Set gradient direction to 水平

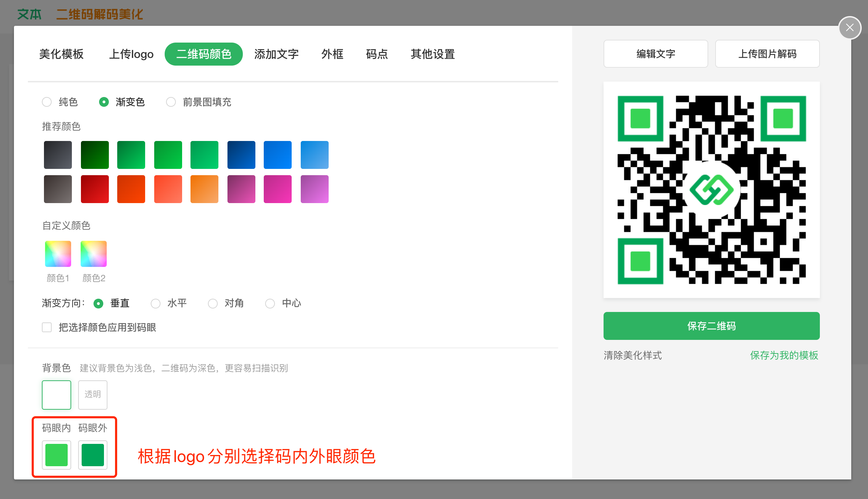[156, 304]
